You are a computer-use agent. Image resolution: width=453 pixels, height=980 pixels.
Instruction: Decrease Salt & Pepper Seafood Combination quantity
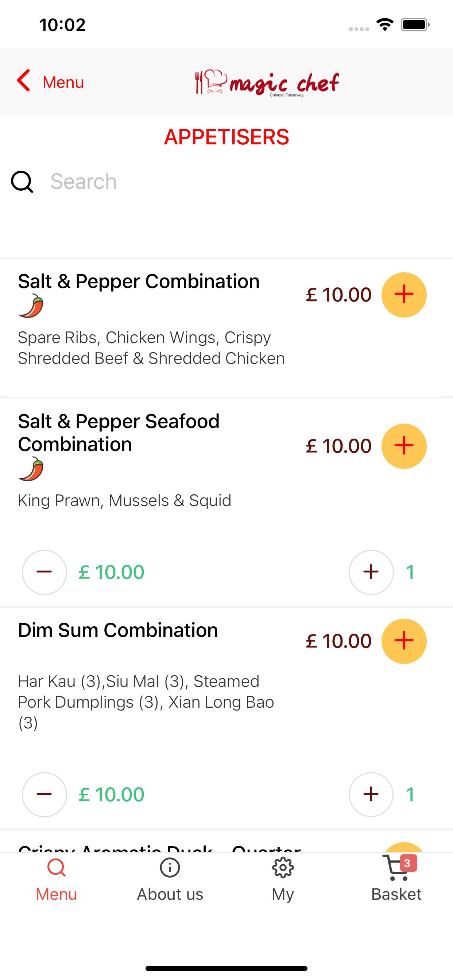[44, 572]
